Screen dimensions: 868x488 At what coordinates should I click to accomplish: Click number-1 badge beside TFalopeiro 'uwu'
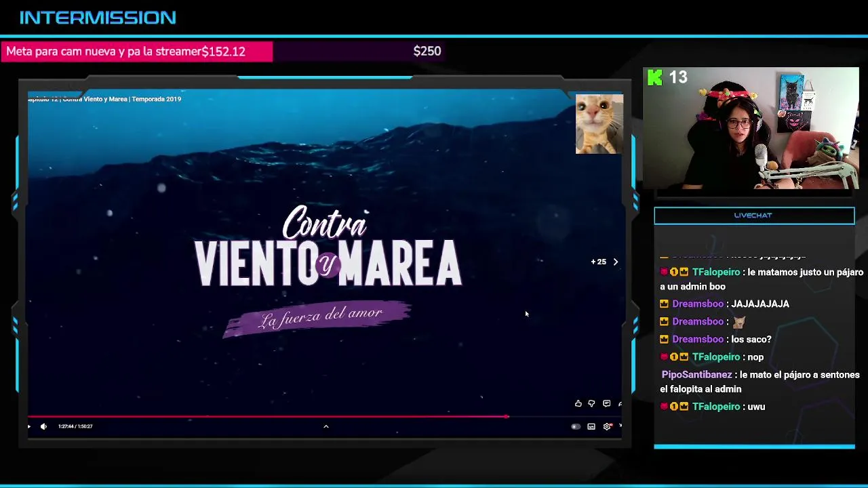point(674,407)
